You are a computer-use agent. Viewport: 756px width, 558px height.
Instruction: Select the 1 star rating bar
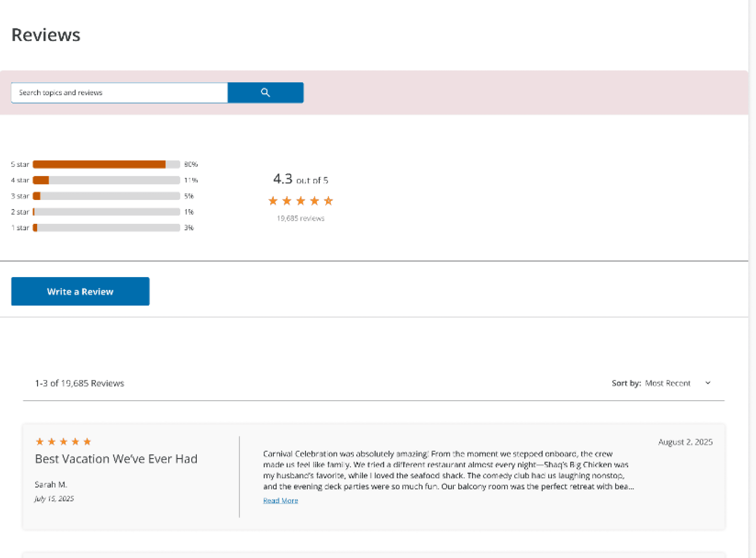[106, 228]
